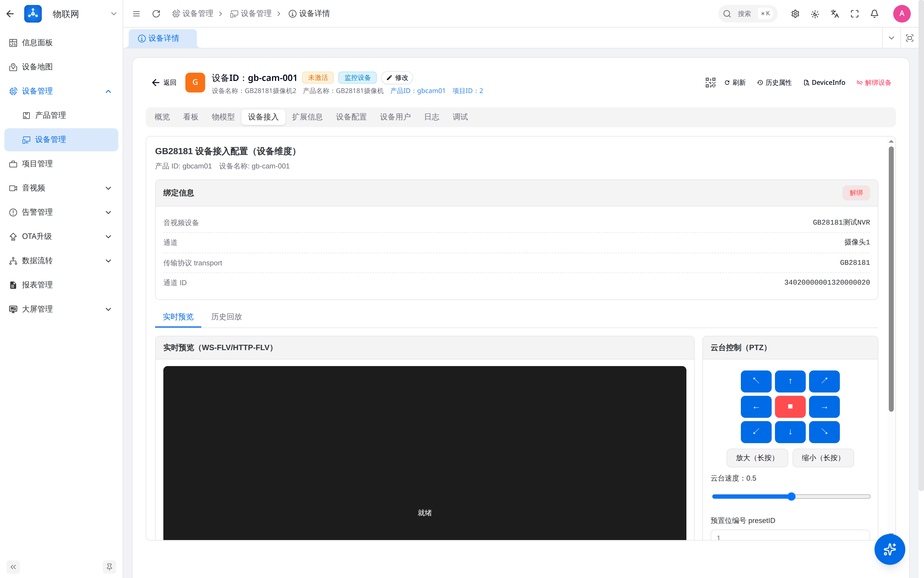Open the tabs dropdown chevron
The height and width of the screenshot is (578, 924).
click(x=892, y=38)
